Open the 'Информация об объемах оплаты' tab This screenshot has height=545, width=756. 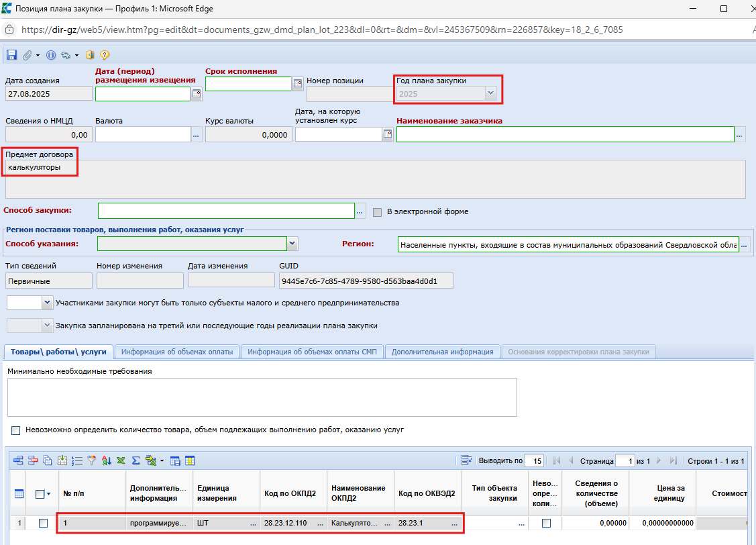[177, 352]
